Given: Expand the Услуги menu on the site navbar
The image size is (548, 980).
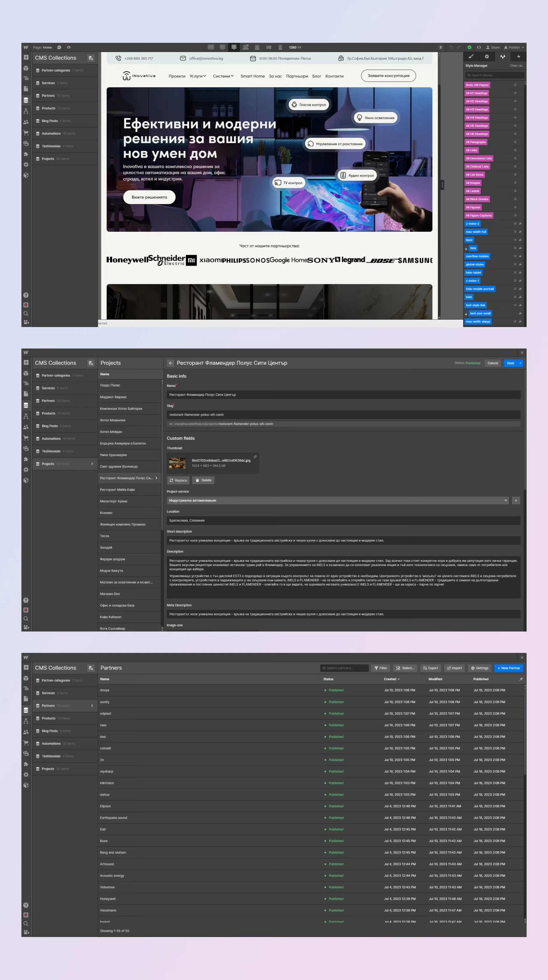Looking at the screenshot, I should [198, 76].
